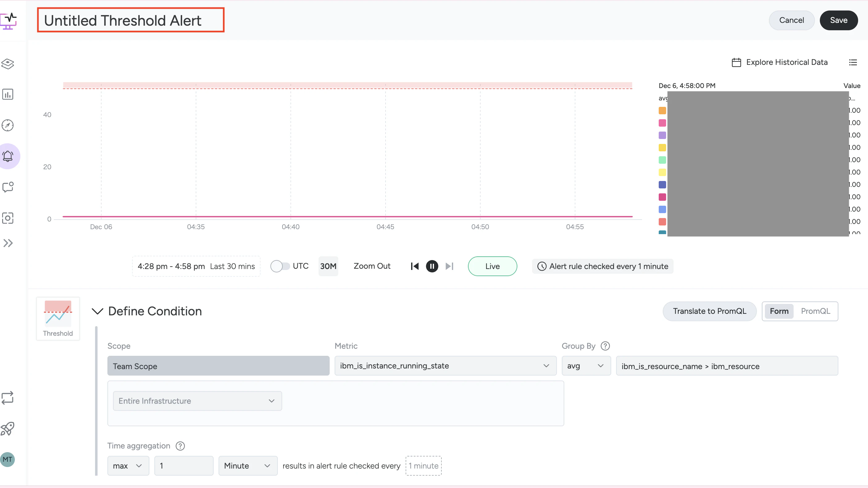Screen dimensions: 868x488
Task: Click the light green legend swatch
Action: 662,160
